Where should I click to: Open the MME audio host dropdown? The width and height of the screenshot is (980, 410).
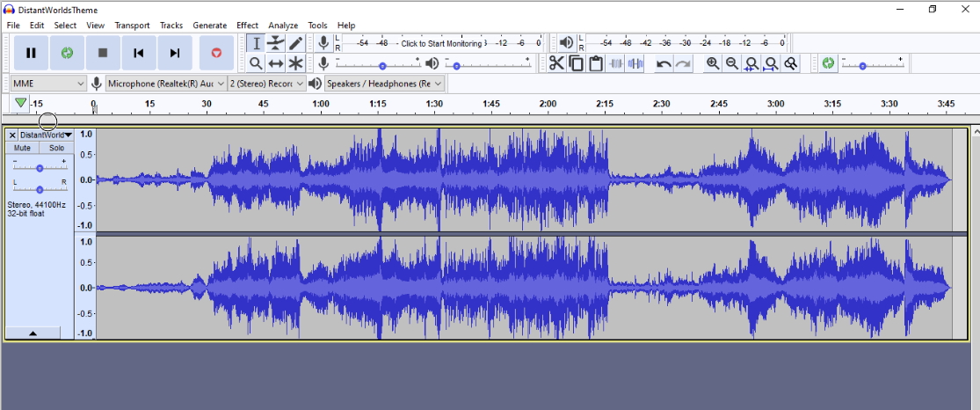[48, 84]
